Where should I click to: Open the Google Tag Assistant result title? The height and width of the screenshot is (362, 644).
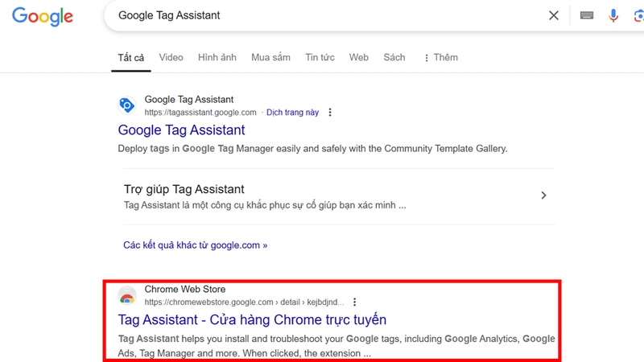click(181, 130)
